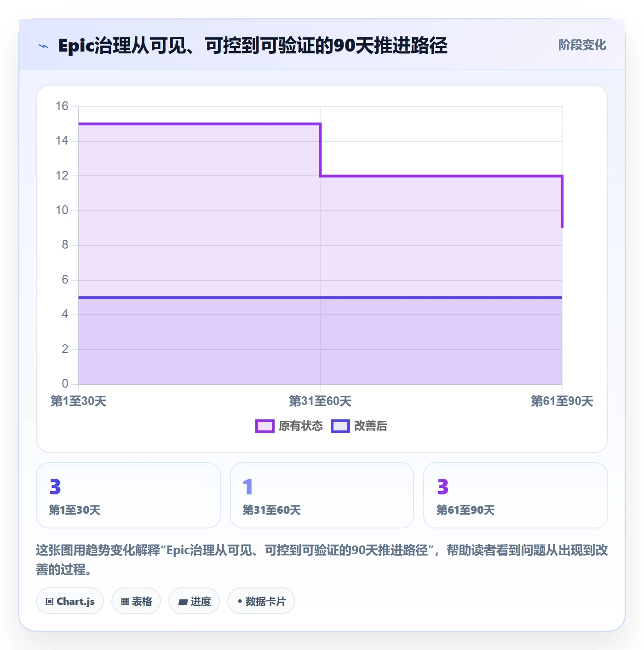Click the grid icon on the 表格 tag
The height and width of the screenshot is (650, 644).
coord(125,601)
